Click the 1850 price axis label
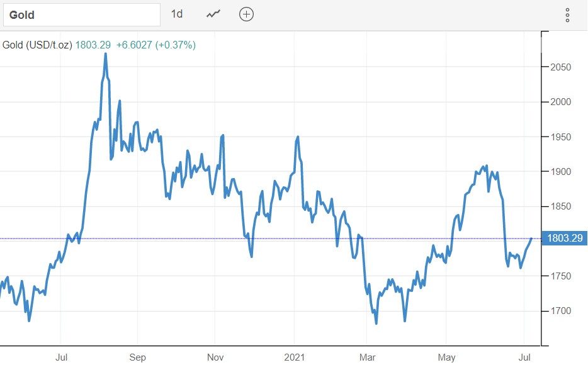 [560, 207]
